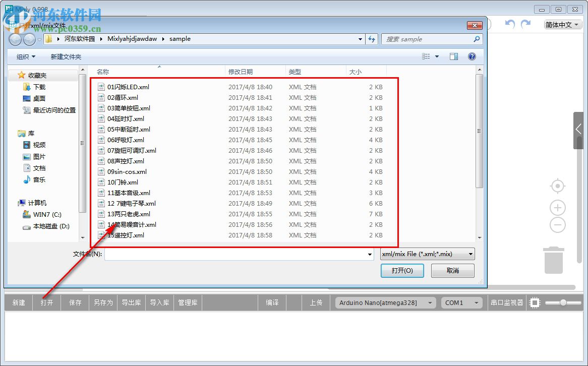Open the COM1 port dropdown
This screenshot has height=366, width=588.
click(x=461, y=302)
